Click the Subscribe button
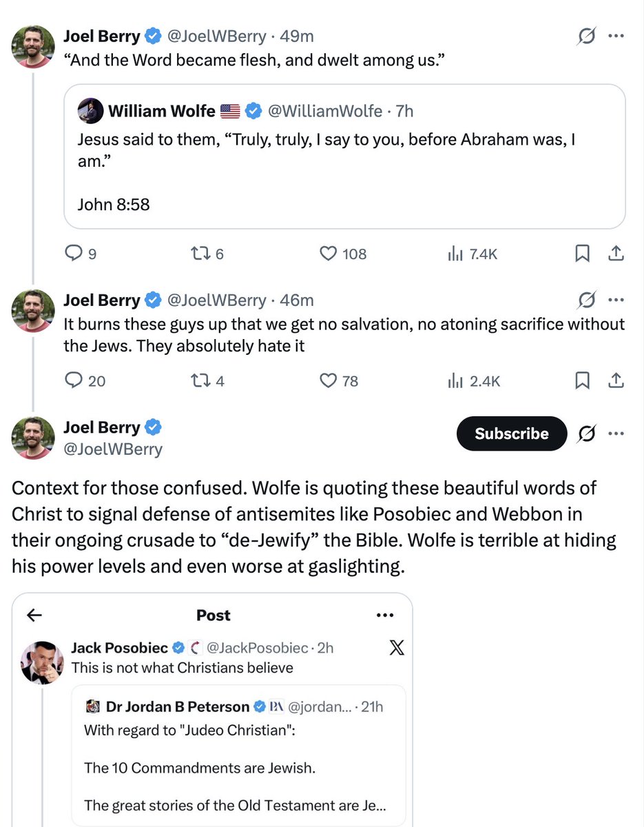Screen dimensions: 644x827 pyautogui.click(x=512, y=433)
